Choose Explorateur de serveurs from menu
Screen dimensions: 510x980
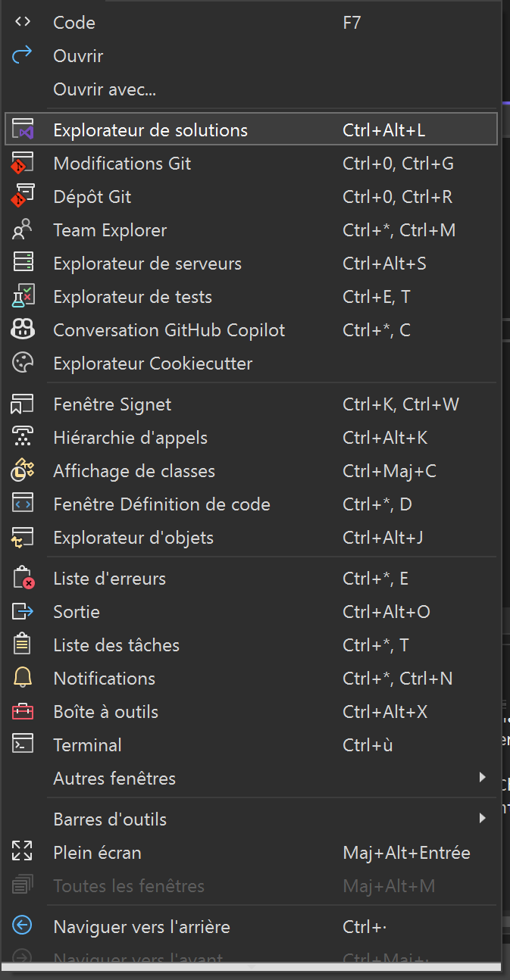coord(147,264)
